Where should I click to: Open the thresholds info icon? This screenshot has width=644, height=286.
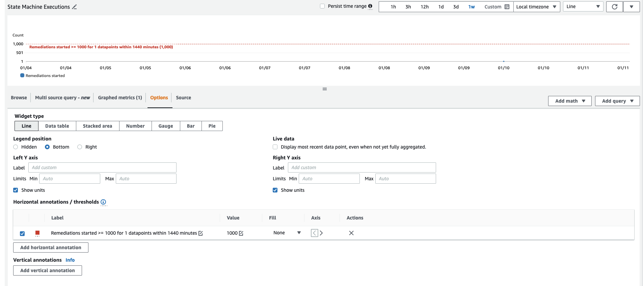[x=103, y=202]
